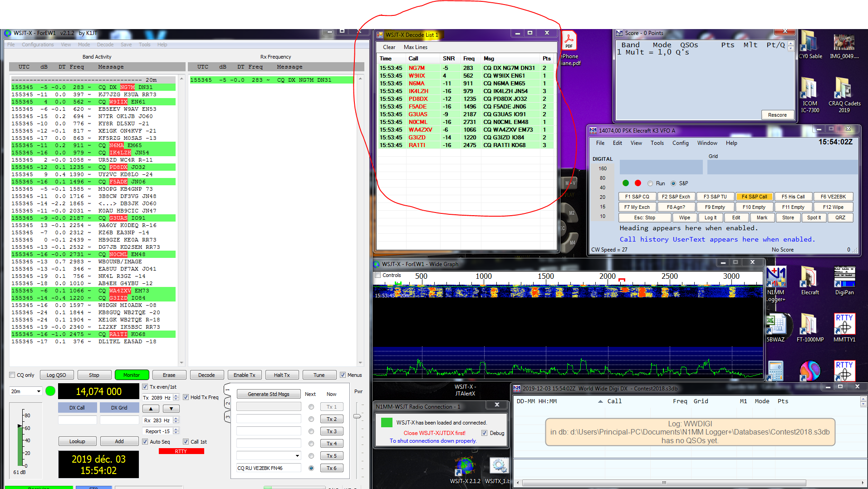This screenshot has width=868, height=489.
Task: Enable the CQ only checkbox
Action: pos(12,375)
